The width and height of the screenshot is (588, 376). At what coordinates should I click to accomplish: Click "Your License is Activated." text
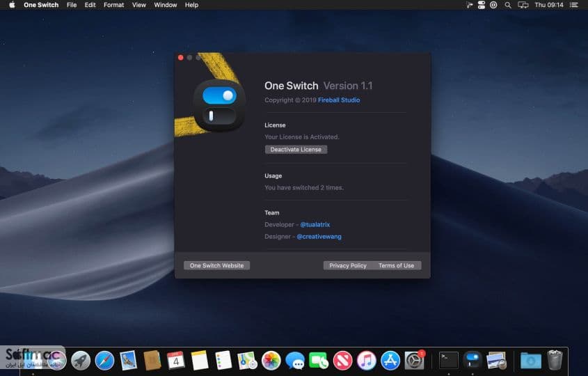pyautogui.click(x=302, y=137)
